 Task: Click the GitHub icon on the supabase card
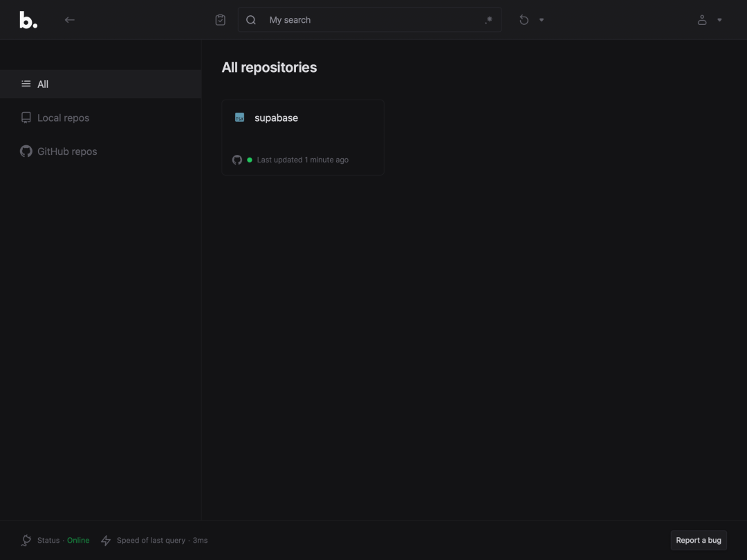237,160
